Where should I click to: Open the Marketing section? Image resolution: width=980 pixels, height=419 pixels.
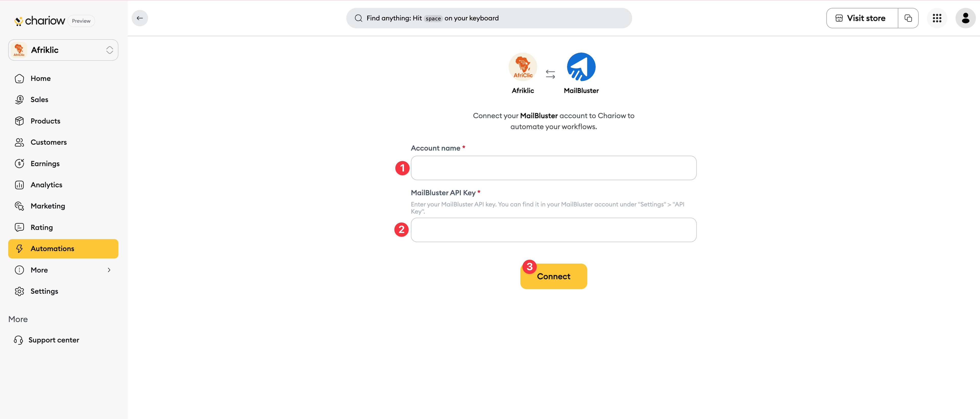pyautogui.click(x=63, y=206)
